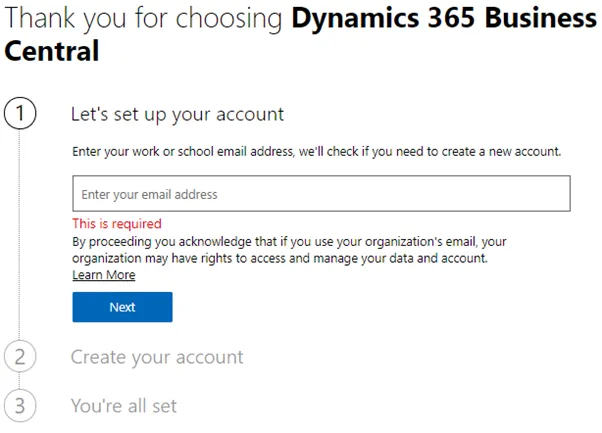Click the red "This is required" error message
The height and width of the screenshot is (433, 602).
click(x=116, y=224)
